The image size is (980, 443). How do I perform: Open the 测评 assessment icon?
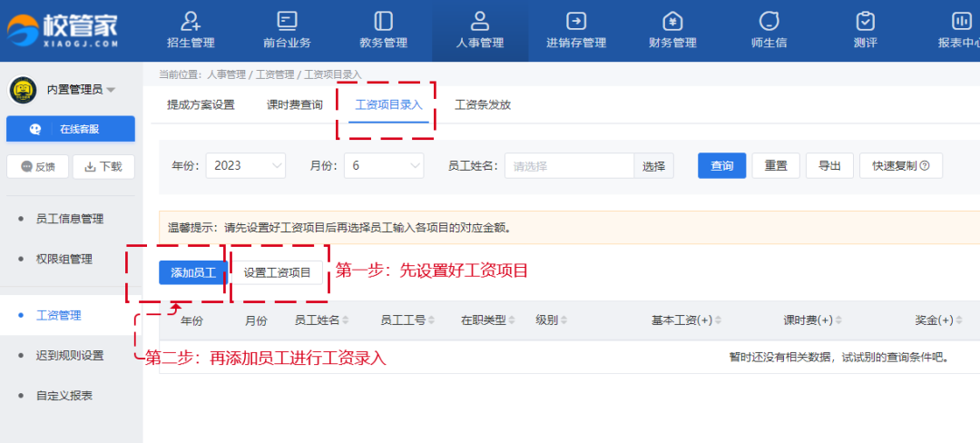pyautogui.click(x=865, y=21)
